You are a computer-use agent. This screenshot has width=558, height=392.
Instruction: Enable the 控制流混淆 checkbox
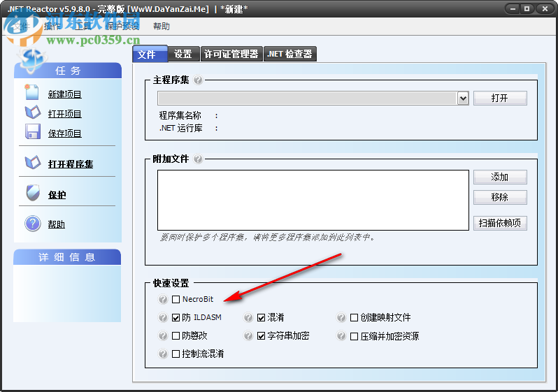176,354
